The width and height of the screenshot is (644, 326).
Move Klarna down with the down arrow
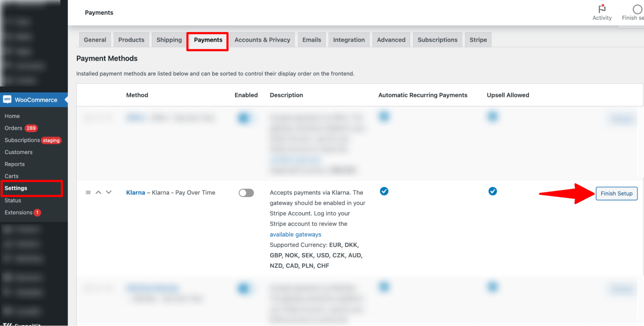[x=109, y=192]
